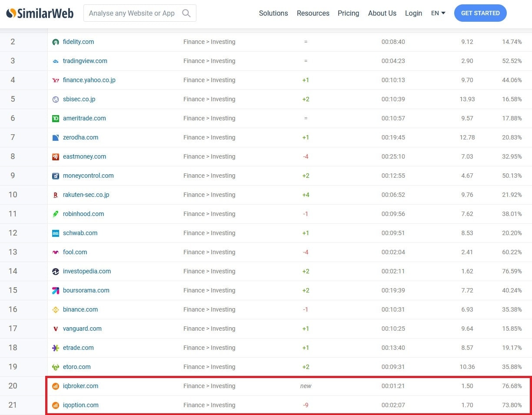Click the robinhood.com feather favicon
This screenshot has height=415, width=532.
click(x=56, y=214)
